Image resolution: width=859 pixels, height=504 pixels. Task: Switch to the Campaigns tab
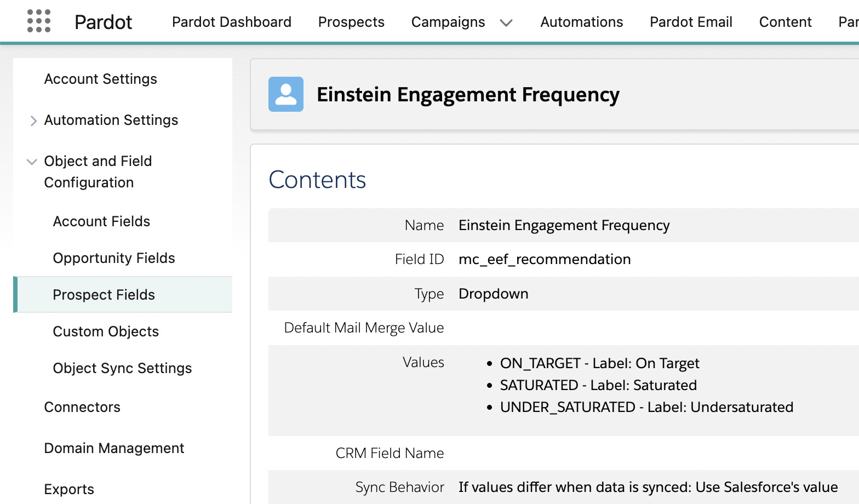tap(448, 22)
